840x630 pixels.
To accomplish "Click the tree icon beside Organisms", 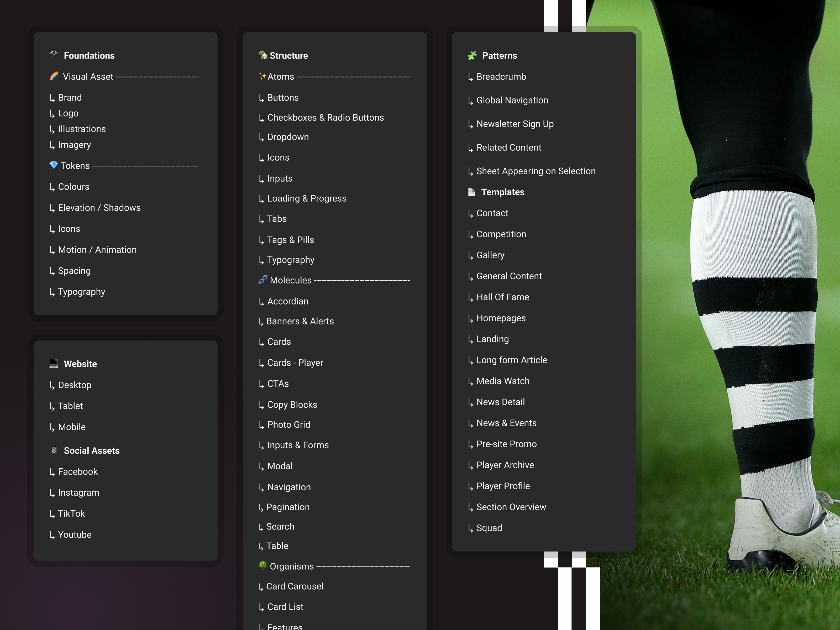I will pyautogui.click(x=263, y=566).
